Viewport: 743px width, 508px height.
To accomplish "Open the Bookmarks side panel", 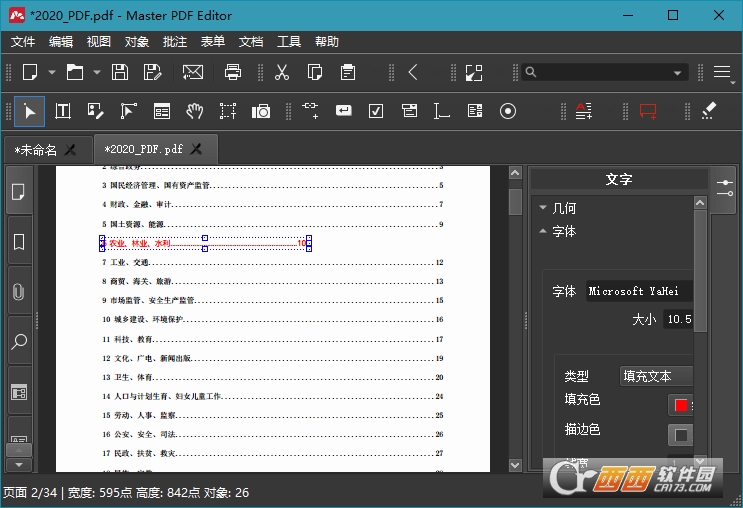I will (x=19, y=242).
